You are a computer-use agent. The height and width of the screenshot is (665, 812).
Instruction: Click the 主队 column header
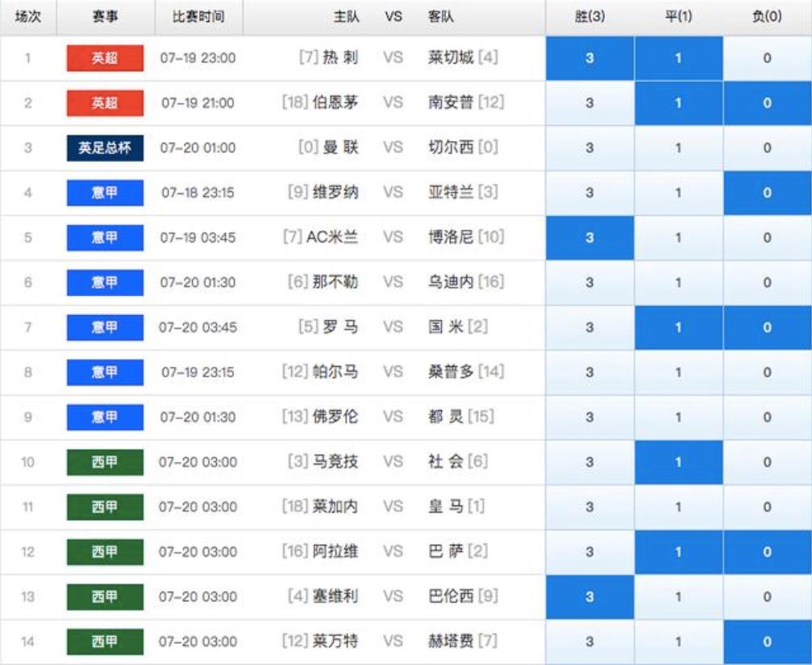(x=347, y=17)
